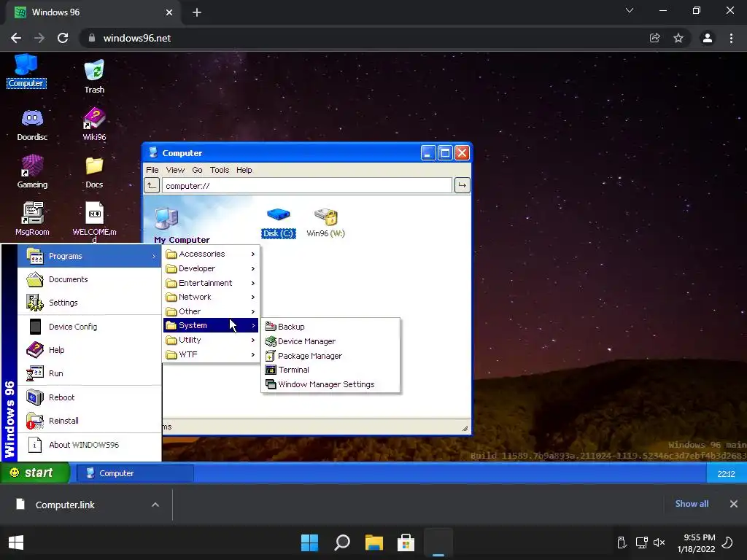Open Help in the start menu

pos(90,350)
